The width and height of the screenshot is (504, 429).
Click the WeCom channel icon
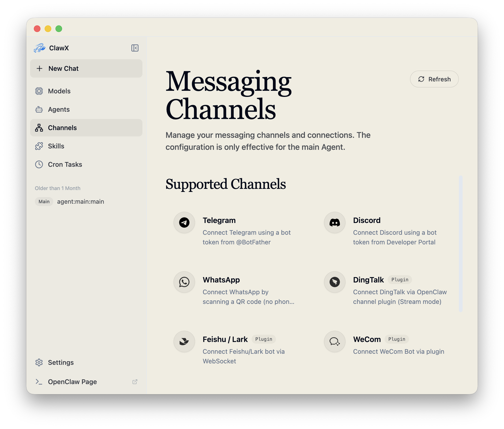[334, 342]
